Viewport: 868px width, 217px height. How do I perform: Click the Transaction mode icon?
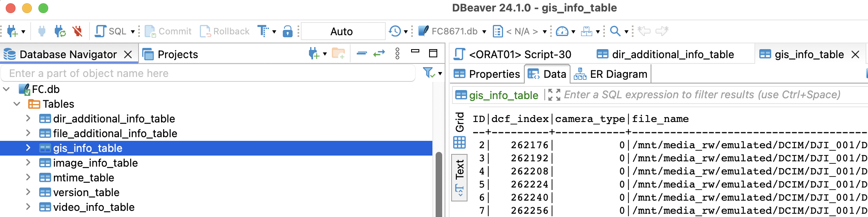pyautogui.click(x=263, y=31)
